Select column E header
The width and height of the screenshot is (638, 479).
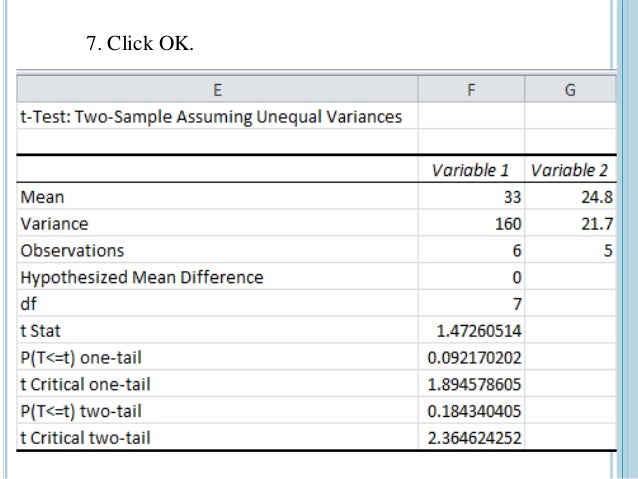click(x=217, y=90)
